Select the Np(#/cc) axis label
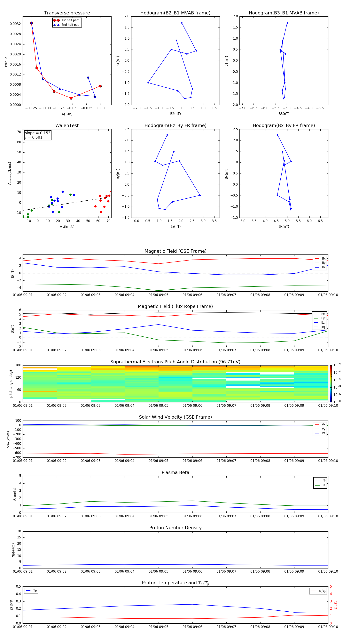The image size is (351, 644). click(13, 550)
